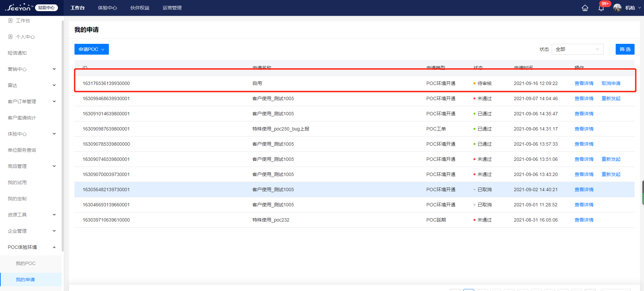The image size is (644, 291).
Task: Click the 筛选 filter button
Action: click(x=625, y=49)
